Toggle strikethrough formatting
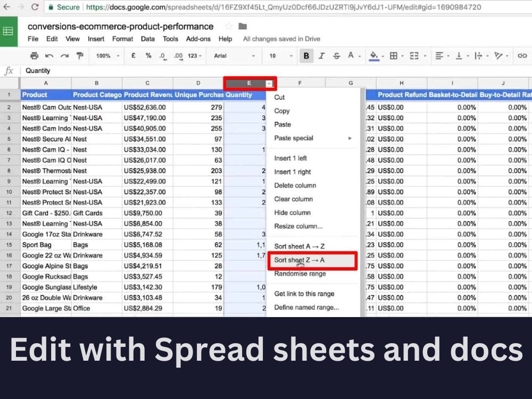Image resolution: width=532 pixels, height=399 pixels. [x=336, y=56]
